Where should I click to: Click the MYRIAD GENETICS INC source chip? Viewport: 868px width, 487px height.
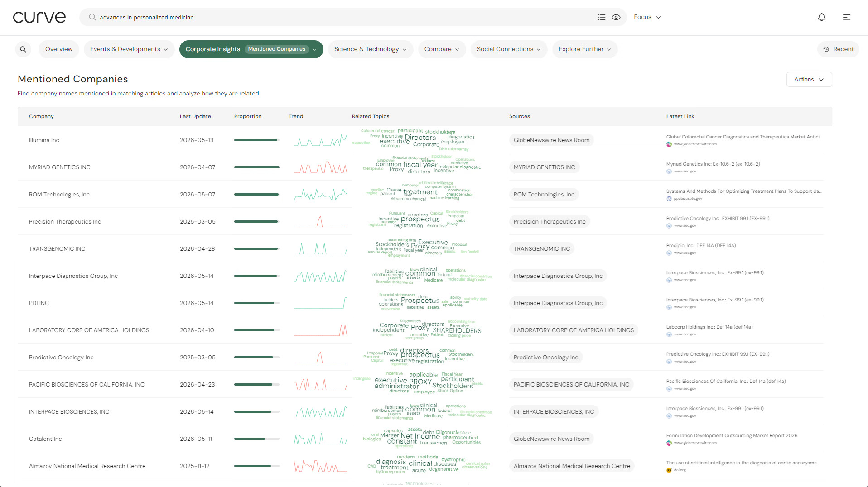tap(544, 167)
